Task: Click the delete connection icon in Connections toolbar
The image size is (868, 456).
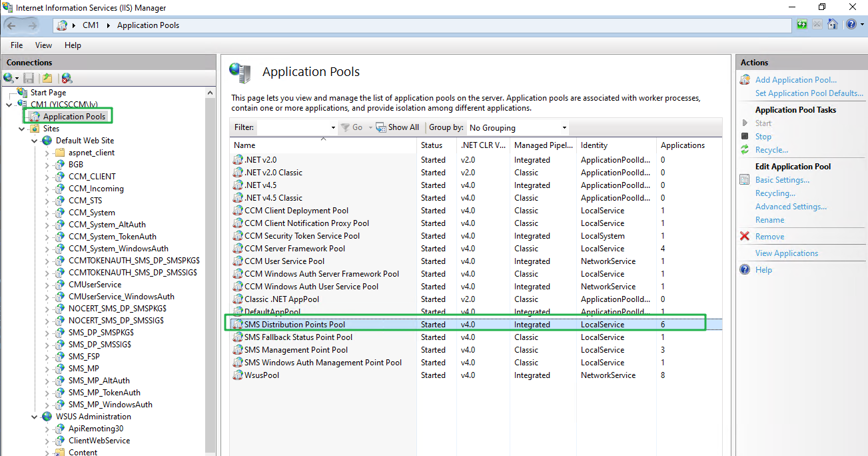Action: (x=67, y=78)
